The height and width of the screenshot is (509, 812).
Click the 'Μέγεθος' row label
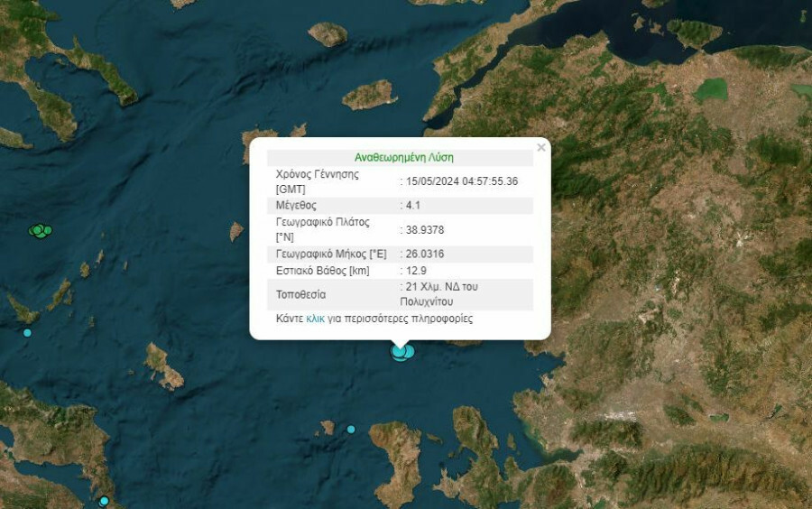pyautogui.click(x=297, y=205)
